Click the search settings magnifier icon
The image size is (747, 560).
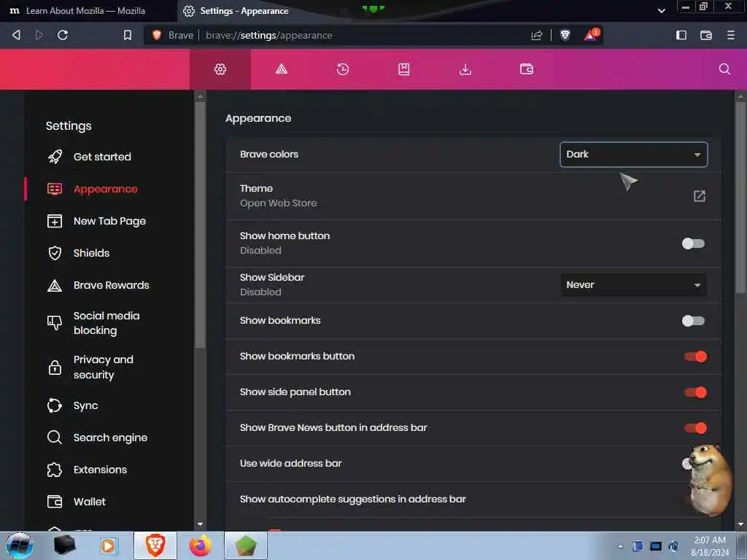click(x=724, y=69)
